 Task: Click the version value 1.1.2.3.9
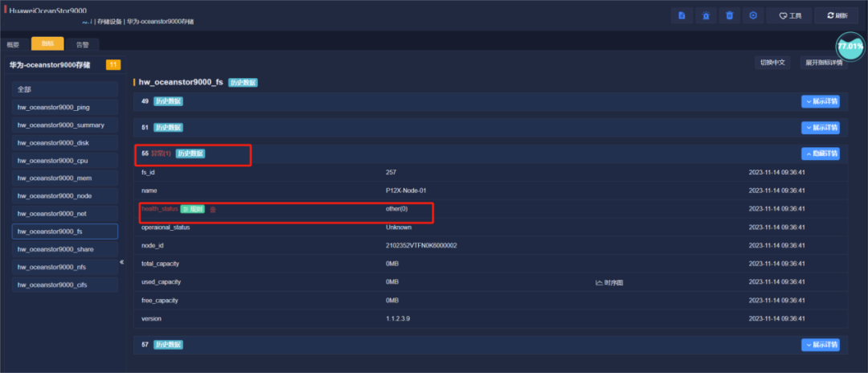pos(398,319)
